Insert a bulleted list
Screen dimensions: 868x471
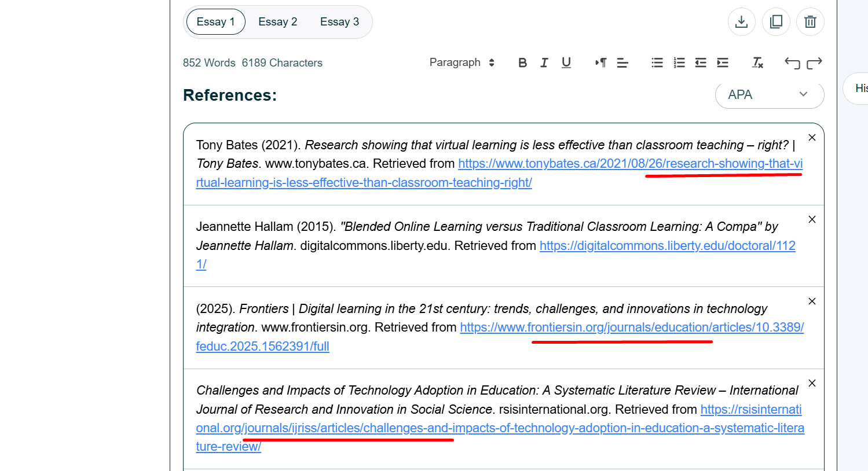[x=657, y=62]
